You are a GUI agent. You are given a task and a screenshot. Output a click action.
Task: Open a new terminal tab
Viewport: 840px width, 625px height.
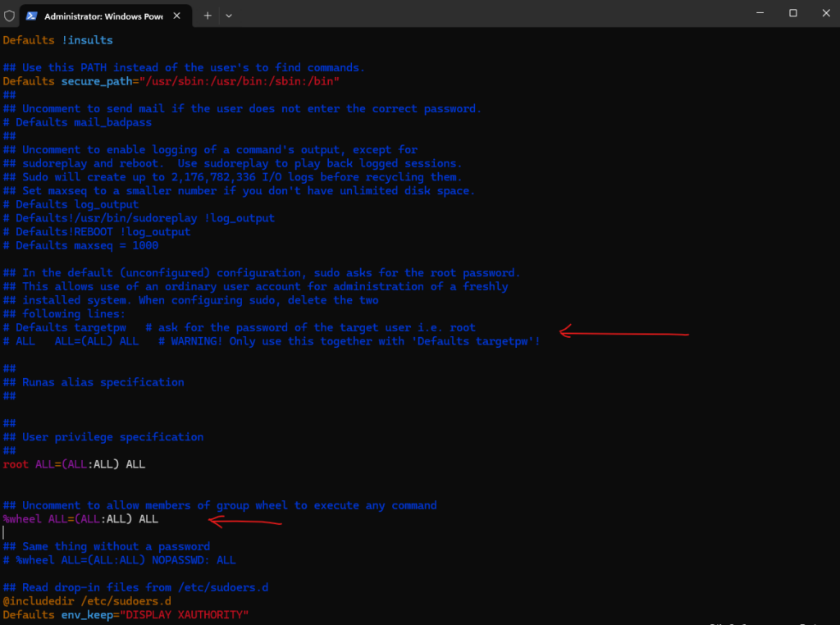coord(208,16)
